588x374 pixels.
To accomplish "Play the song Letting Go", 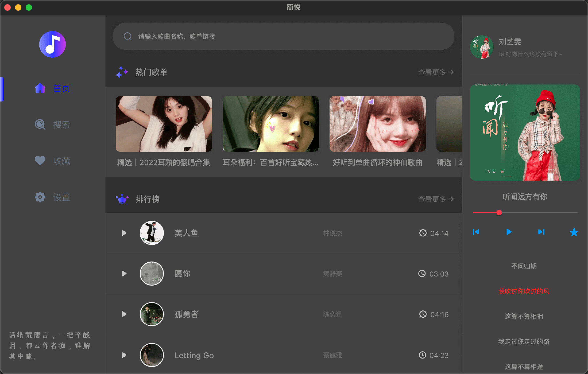I will (124, 355).
